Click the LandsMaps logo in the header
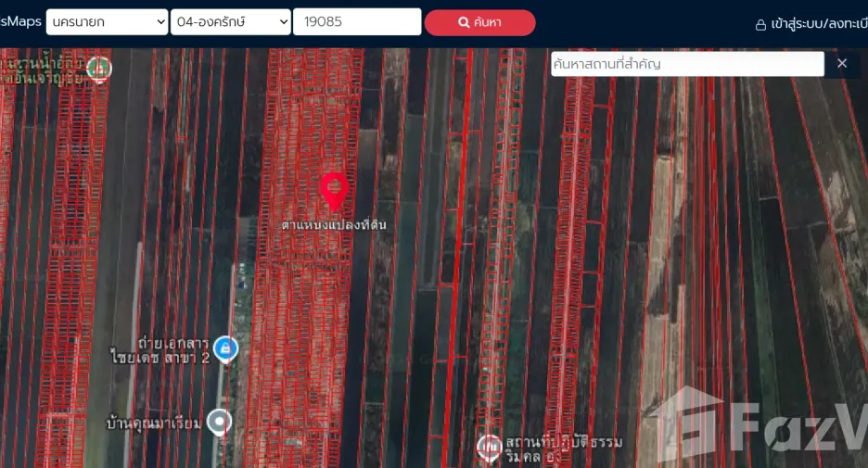The image size is (868, 468). (20, 21)
